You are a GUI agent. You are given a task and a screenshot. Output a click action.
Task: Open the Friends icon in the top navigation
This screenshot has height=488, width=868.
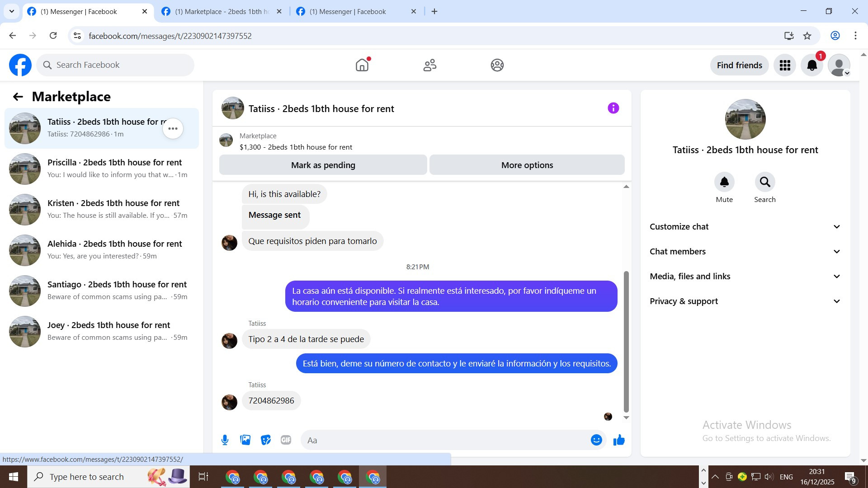(429, 65)
